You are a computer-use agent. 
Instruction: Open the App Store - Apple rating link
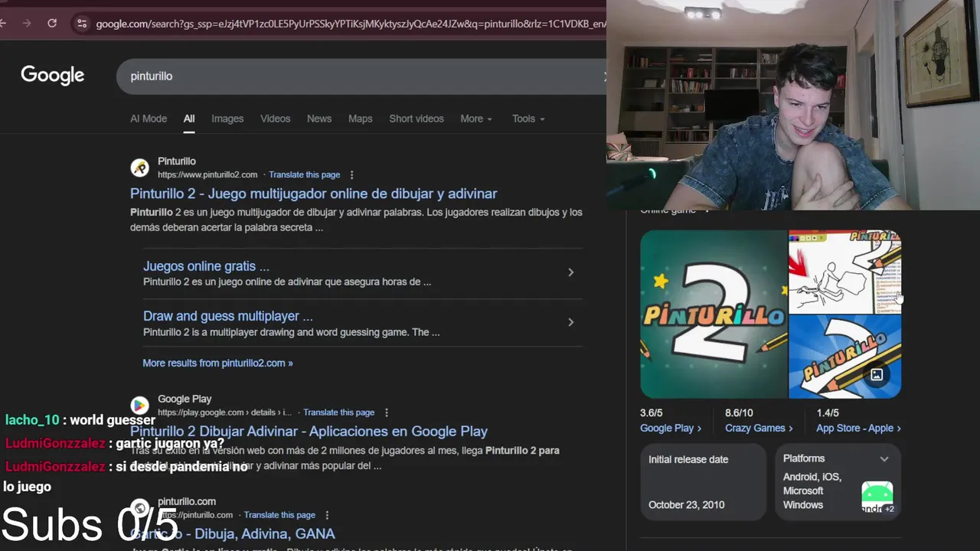click(858, 429)
